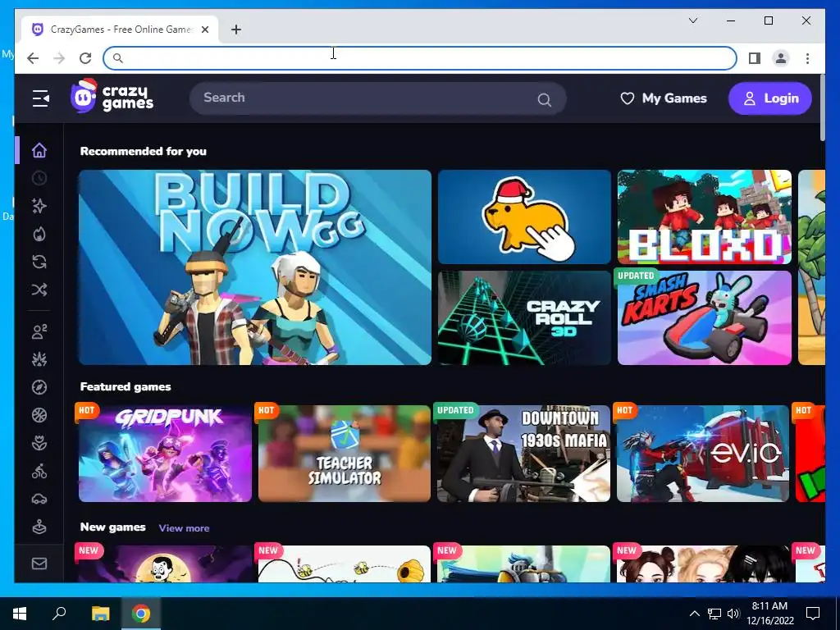840x630 pixels.
Task: Click the 'Recommended for you' heading
Action: [144, 152]
